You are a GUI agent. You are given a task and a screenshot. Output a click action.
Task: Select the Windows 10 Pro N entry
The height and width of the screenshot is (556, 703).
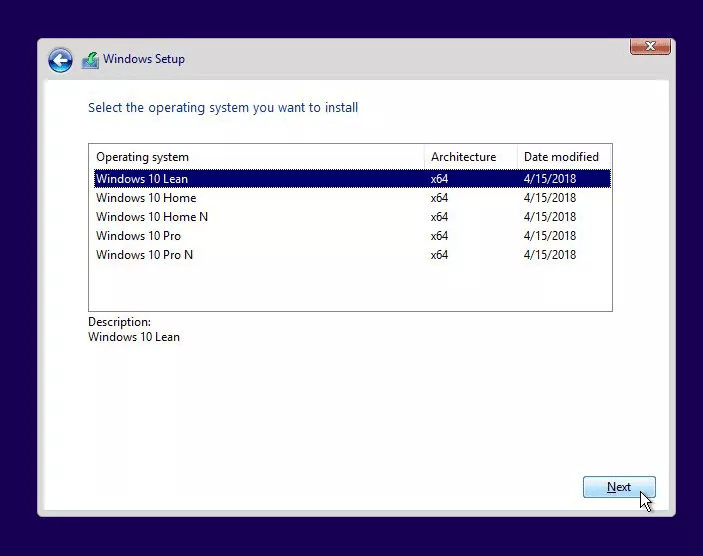point(352,255)
